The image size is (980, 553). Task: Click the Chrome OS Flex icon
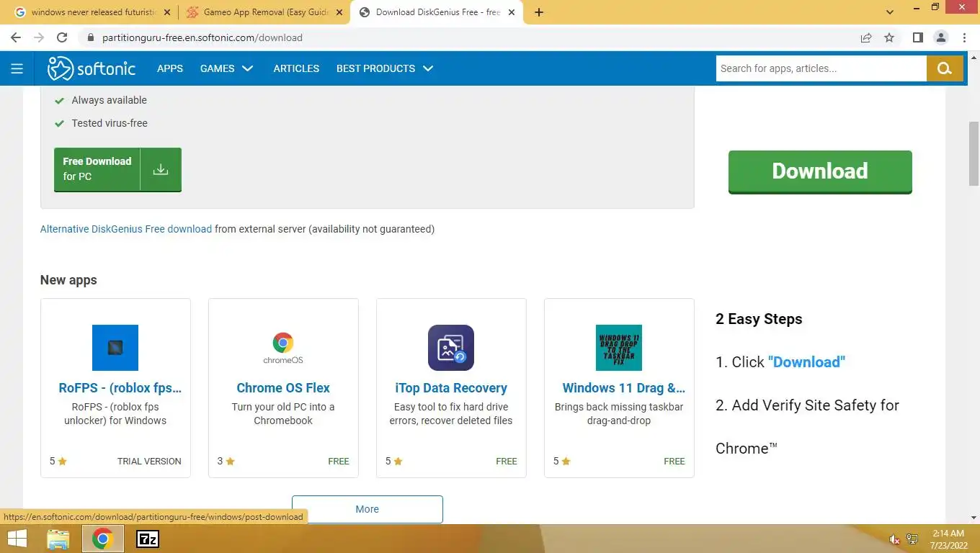click(283, 348)
